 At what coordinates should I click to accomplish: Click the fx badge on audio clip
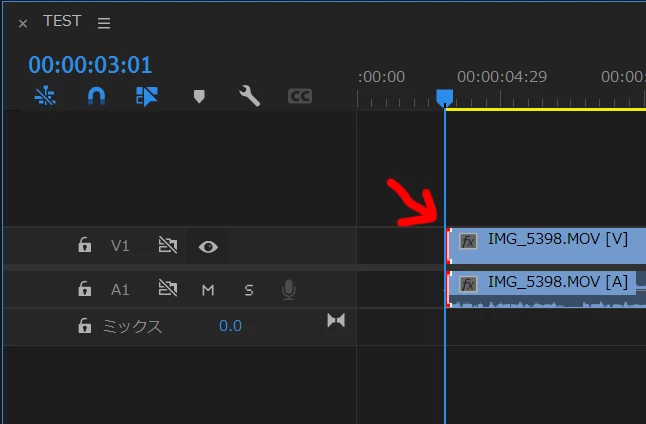[x=468, y=284]
